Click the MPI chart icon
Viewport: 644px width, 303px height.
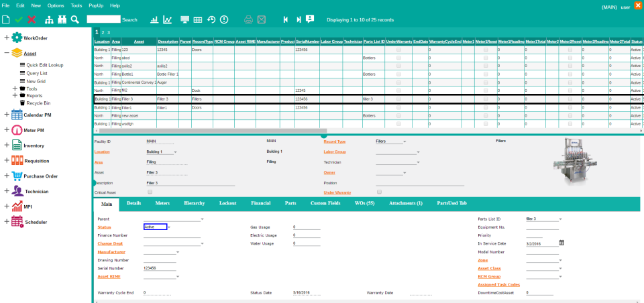(x=17, y=206)
